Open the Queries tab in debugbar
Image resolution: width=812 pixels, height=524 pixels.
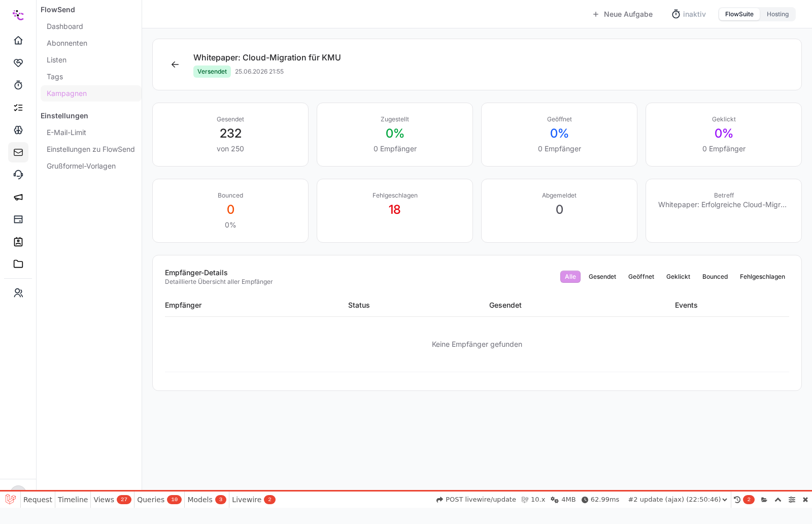pos(159,500)
